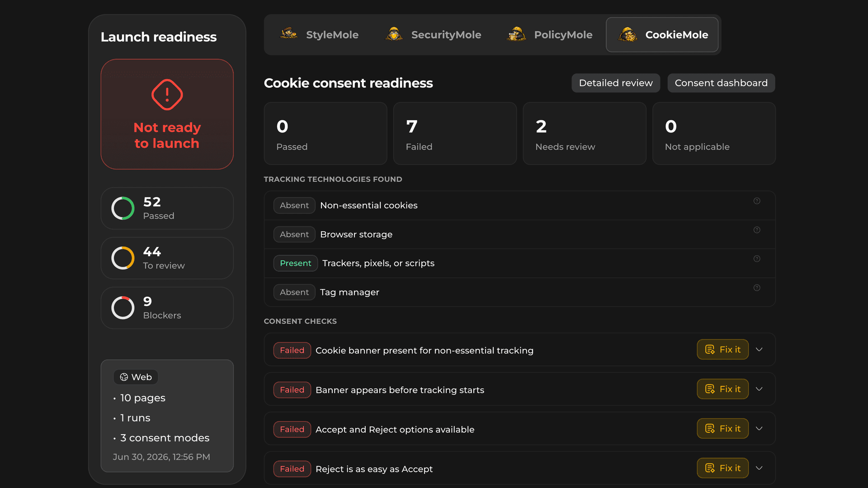
Task: Click help icon for Tag manager row
Action: (757, 288)
